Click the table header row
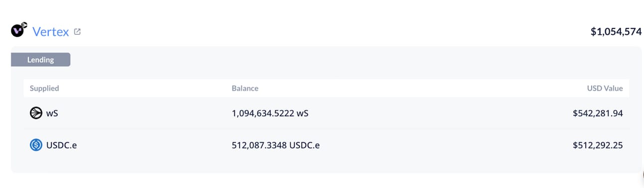This screenshot has height=188, width=644. coord(326,88)
